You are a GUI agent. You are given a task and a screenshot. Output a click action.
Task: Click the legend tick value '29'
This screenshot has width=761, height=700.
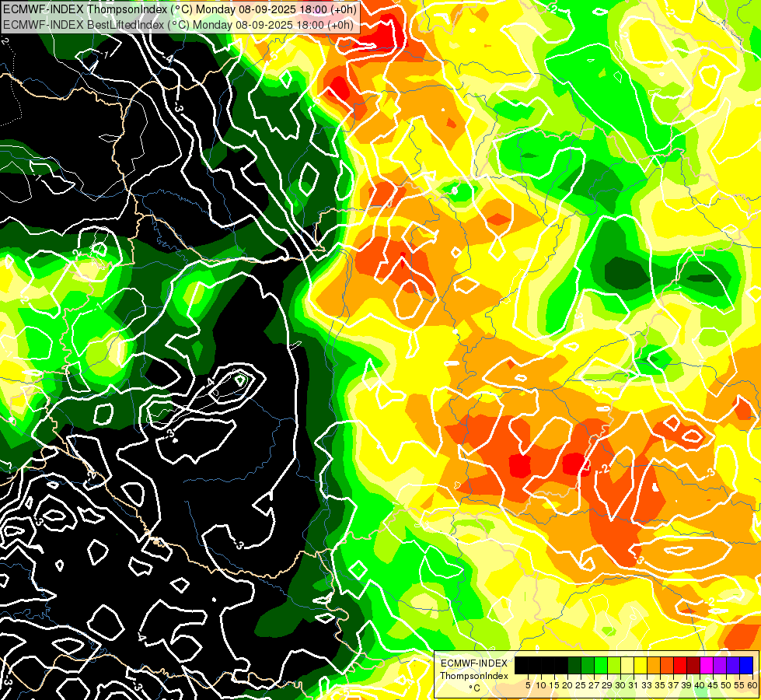pos(607,685)
